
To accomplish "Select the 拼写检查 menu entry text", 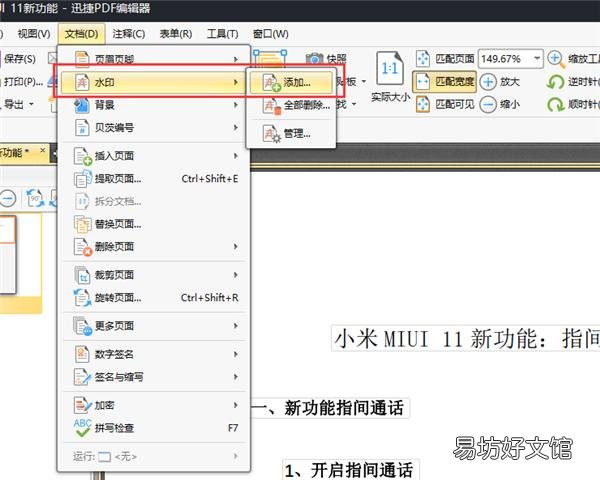I will click(x=114, y=428).
